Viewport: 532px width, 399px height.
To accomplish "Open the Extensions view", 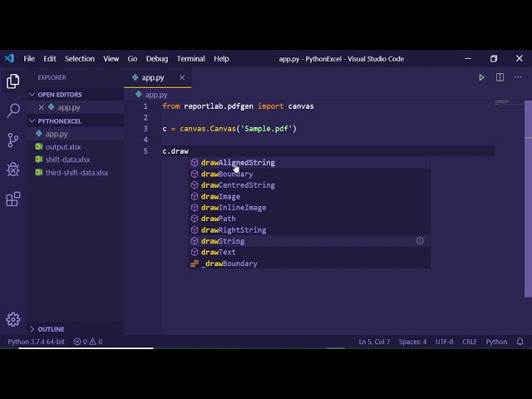I will (13, 199).
